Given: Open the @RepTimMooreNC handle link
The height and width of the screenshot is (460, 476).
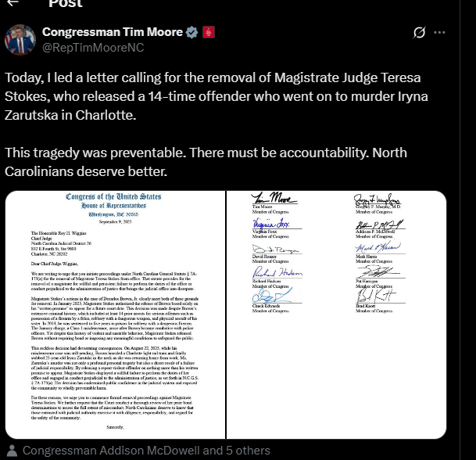Looking at the screenshot, I should [x=93, y=48].
